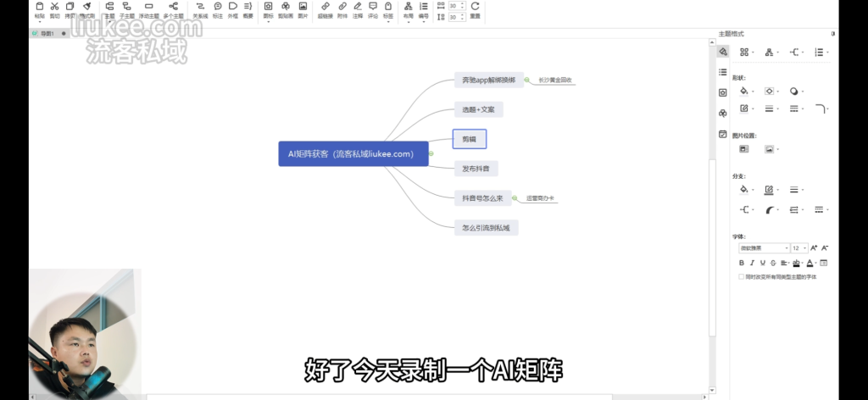Select the central AI矩阵获客 topic
The image size is (868, 400).
click(353, 153)
